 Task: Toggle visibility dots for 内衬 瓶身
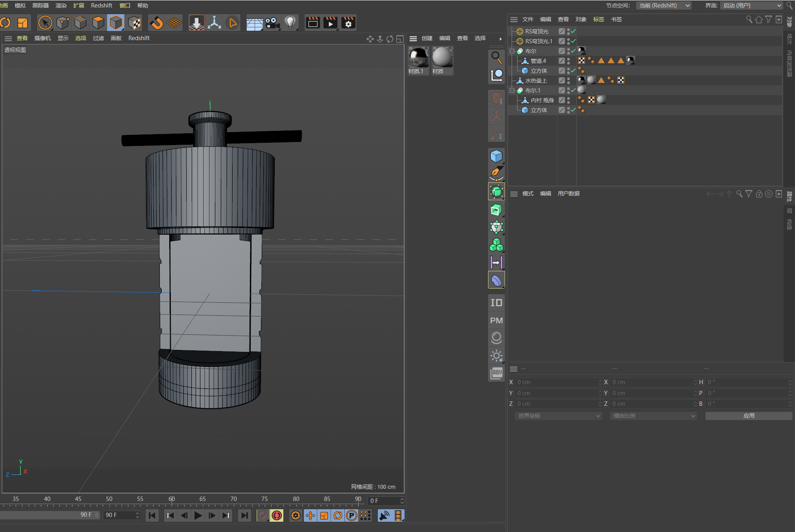[x=568, y=100]
